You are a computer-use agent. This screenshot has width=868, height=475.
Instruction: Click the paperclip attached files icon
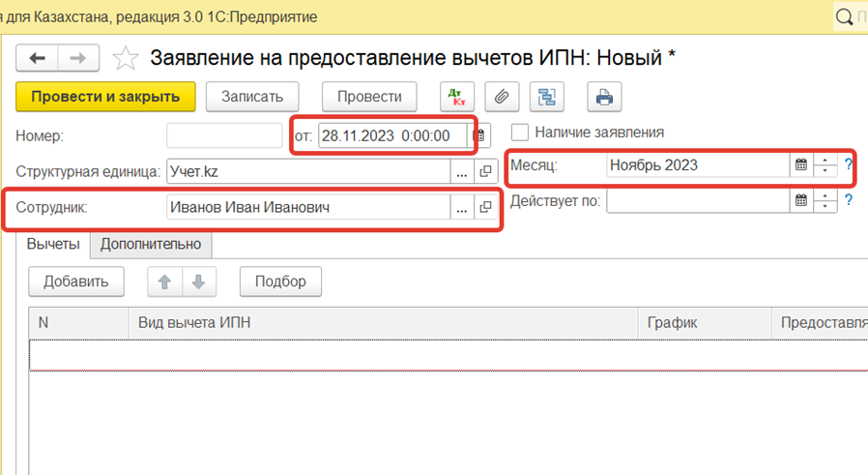coord(502,97)
